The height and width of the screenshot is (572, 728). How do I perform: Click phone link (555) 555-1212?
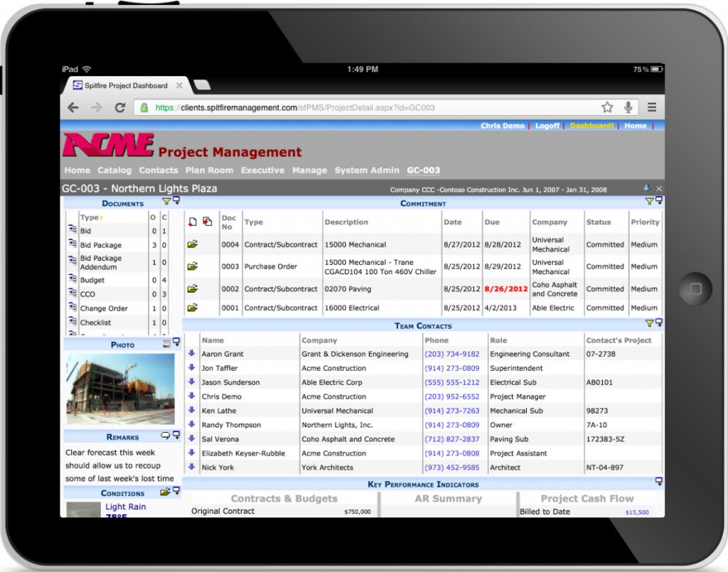(451, 382)
